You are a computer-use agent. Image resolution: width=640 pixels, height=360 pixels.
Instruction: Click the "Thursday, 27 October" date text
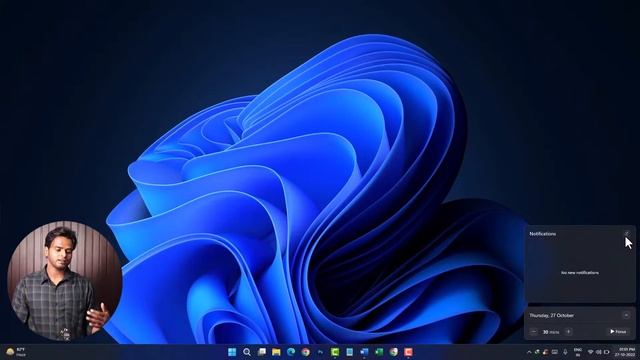click(x=551, y=316)
